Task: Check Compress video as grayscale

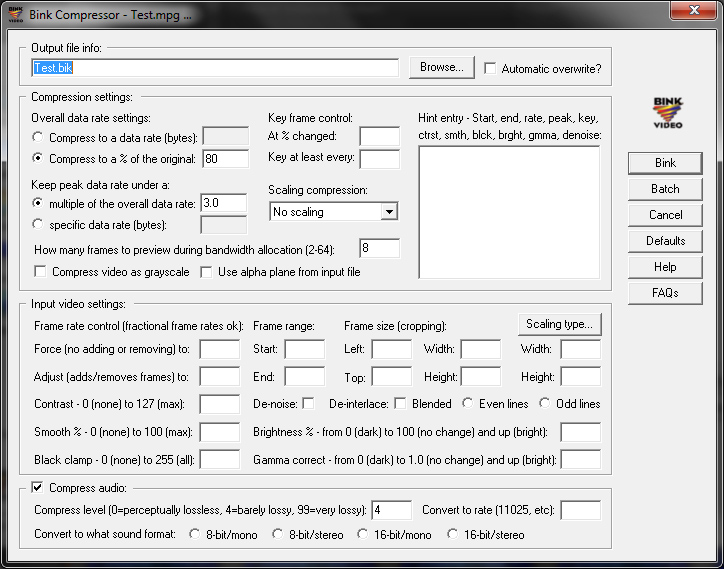Action: 40,271
